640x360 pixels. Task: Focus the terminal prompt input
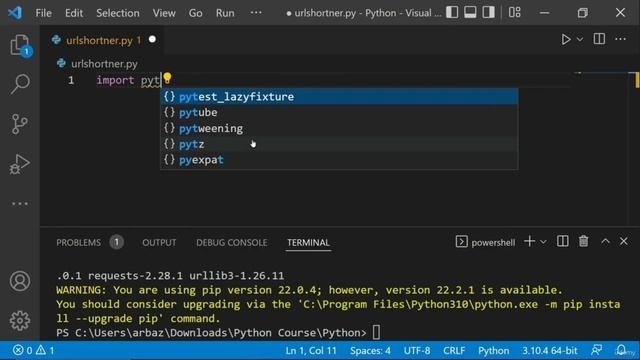click(376, 333)
